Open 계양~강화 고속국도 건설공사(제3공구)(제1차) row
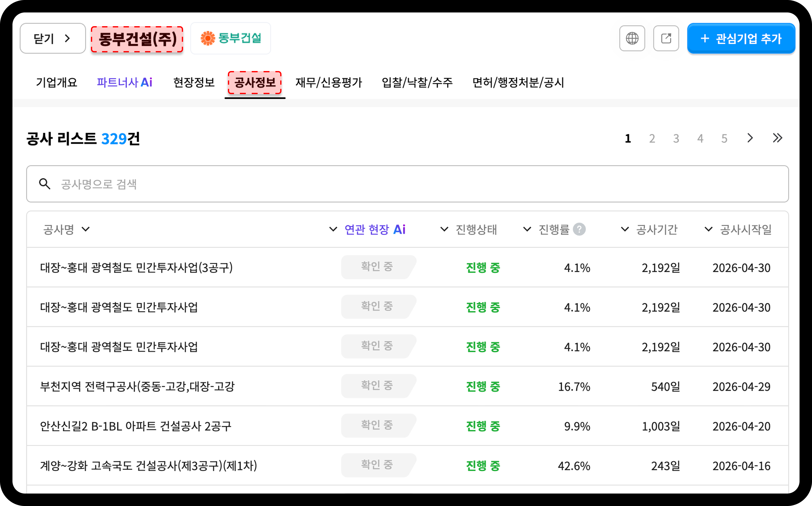The width and height of the screenshot is (812, 506). click(x=407, y=465)
